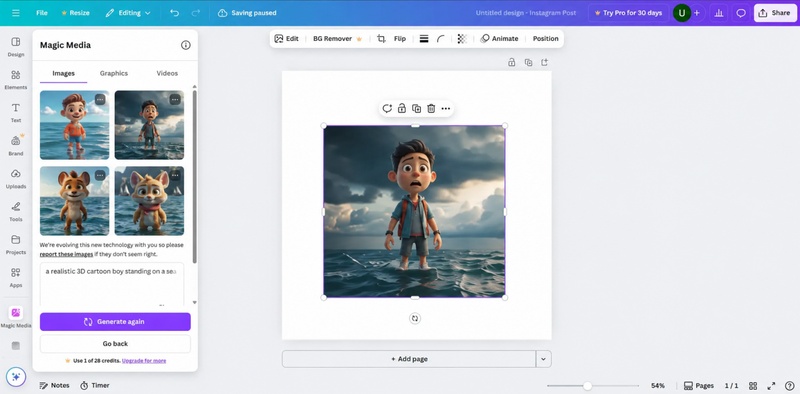This screenshot has height=394, width=800.
Task: Enter fullscreen presentation mode
Action: [x=771, y=385]
